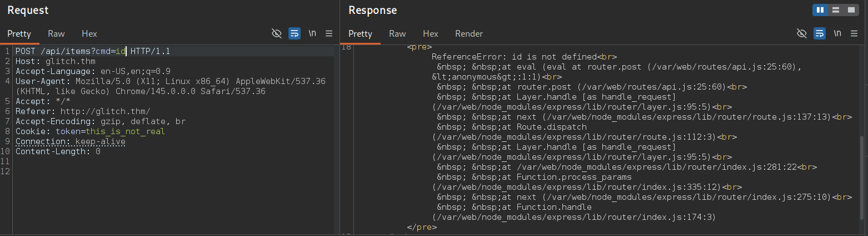
Task: Select Request panel Pretty tab
Action: pyautogui.click(x=19, y=33)
